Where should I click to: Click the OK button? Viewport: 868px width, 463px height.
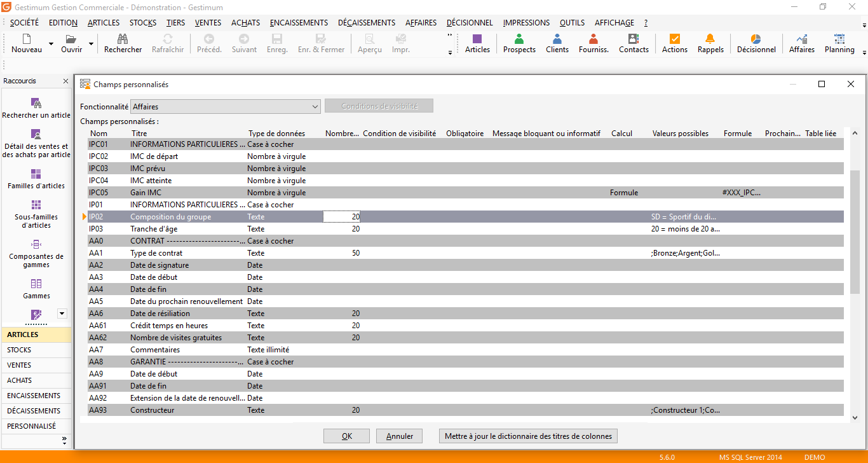click(x=346, y=436)
